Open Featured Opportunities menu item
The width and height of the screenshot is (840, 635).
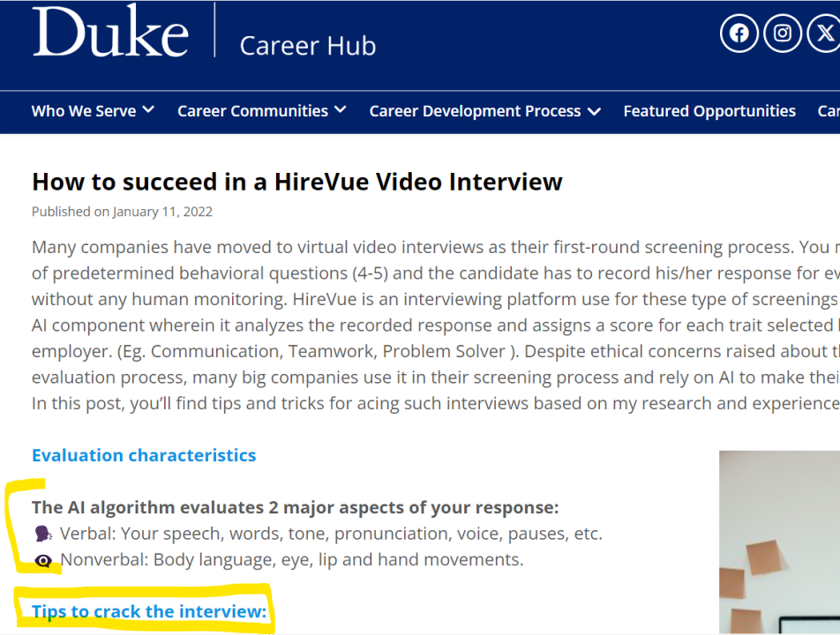[x=709, y=111]
